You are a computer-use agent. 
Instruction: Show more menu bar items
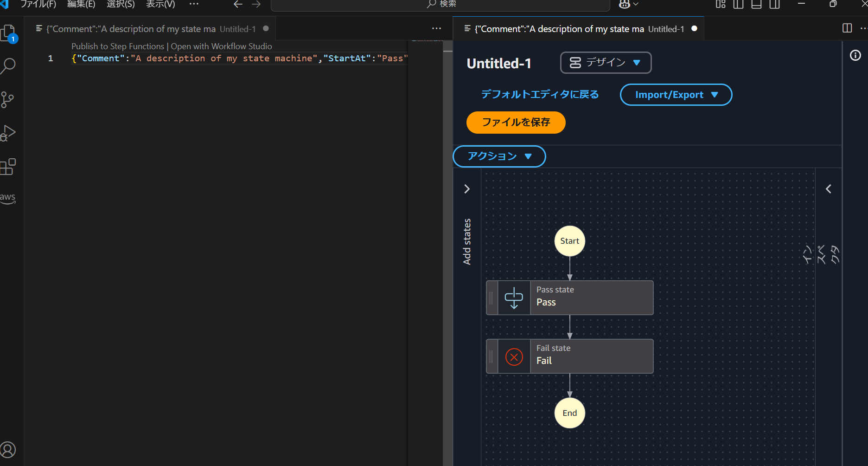[x=194, y=4]
